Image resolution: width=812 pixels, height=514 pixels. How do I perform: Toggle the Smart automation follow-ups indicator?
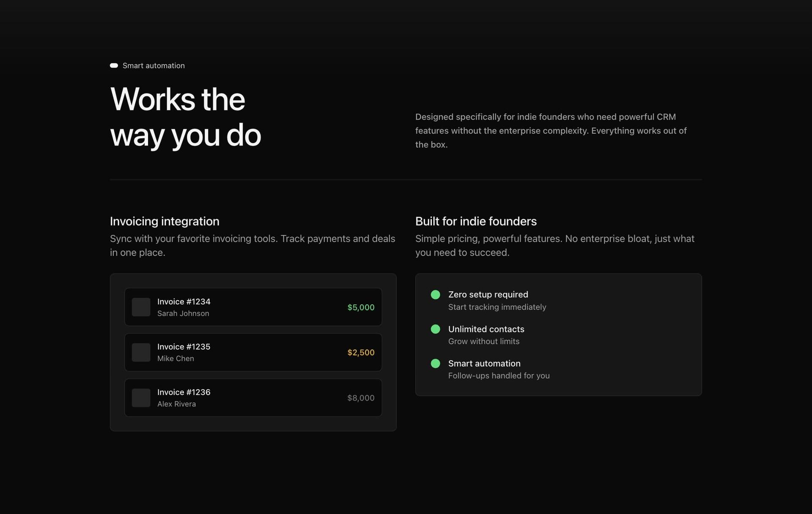435,363
